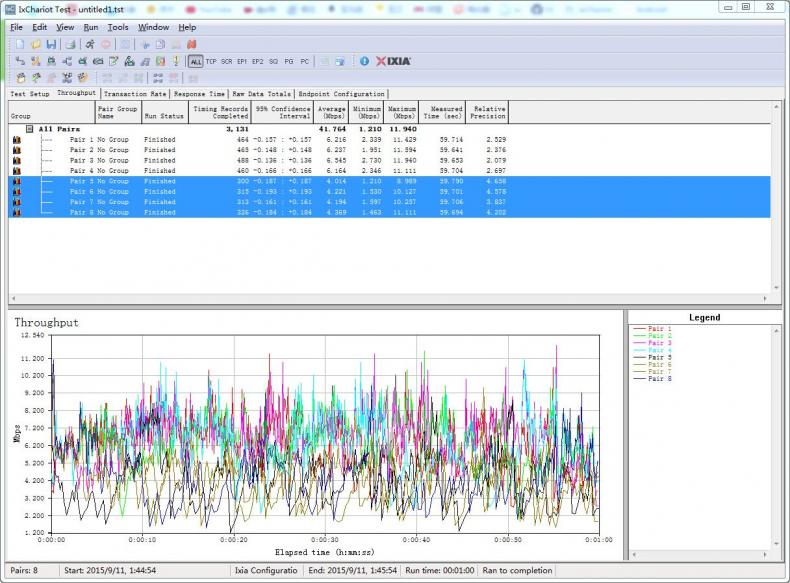Switch to the Transaction Rate tab
Image resolution: width=790 pixels, height=583 pixels.
point(135,94)
